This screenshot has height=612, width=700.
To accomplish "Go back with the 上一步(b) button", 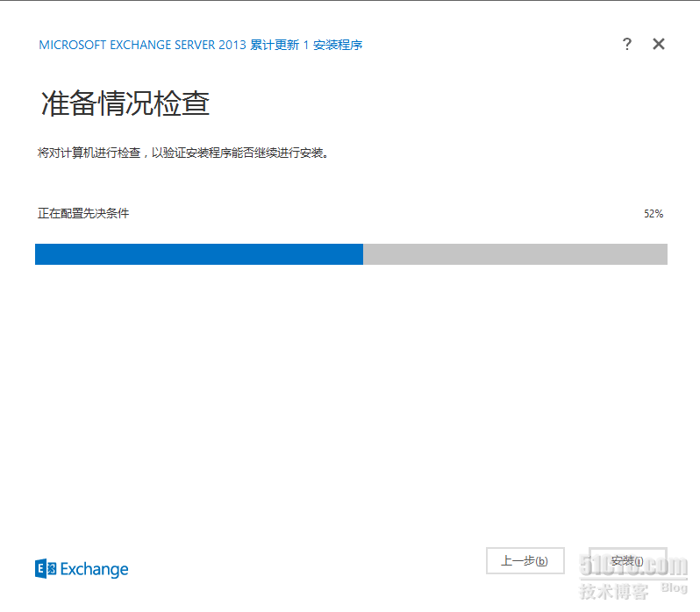I will pos(525,560).
